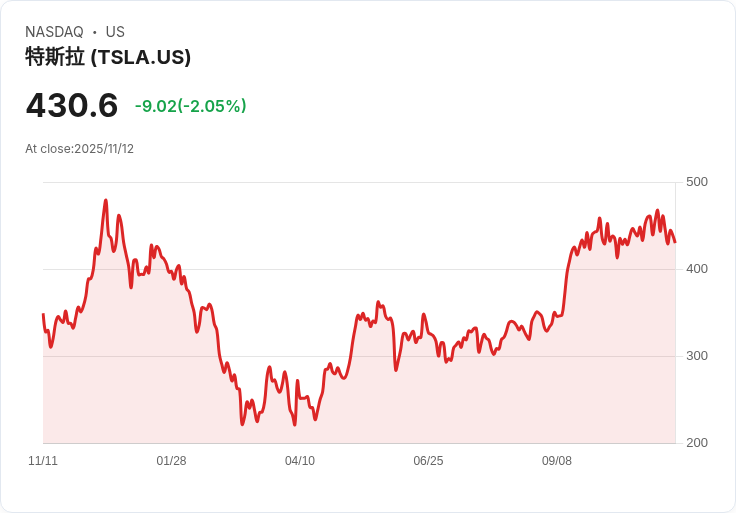This screenshot has height=513, width=736.
Task: Select the 01/28 date on the x-axis
Action: (171, 461)
